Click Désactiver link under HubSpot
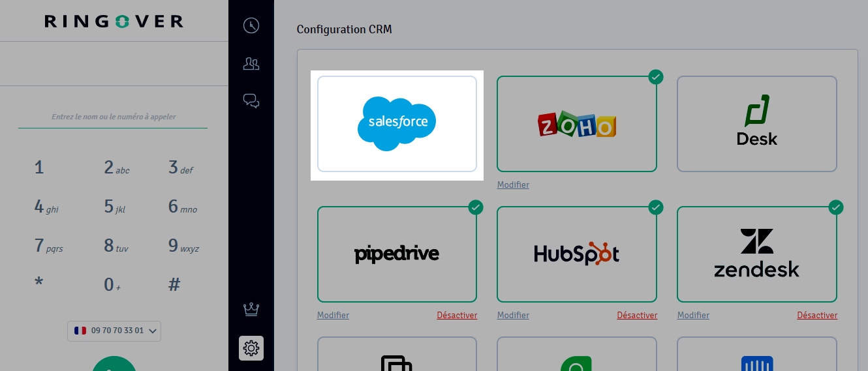Image resolution: width=868 pixels, height=371 pixels. pyautogui.click(x=637, y=316)
